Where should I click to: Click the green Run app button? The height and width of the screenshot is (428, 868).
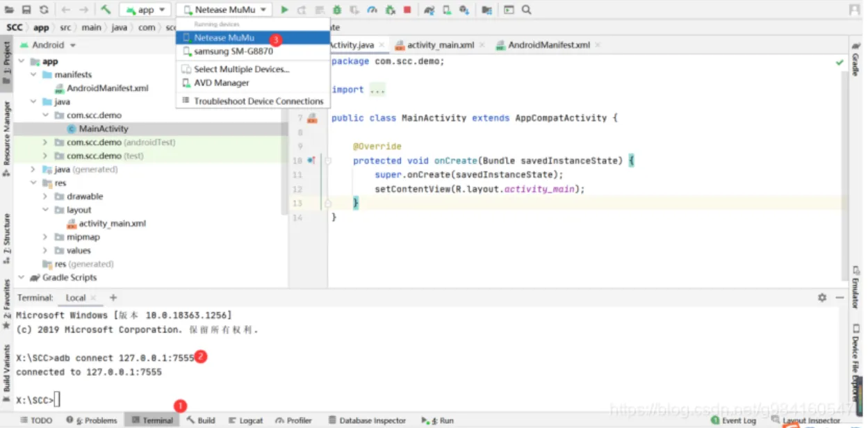(x=284, y=10)
